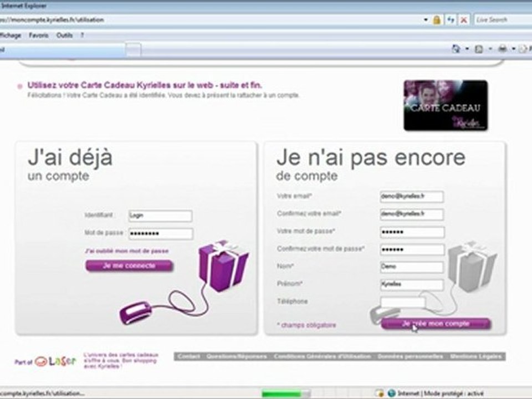Open the ? help menu
Viewport: 532px width, 399px height.
pyautogui.click(x=82, y=35)
